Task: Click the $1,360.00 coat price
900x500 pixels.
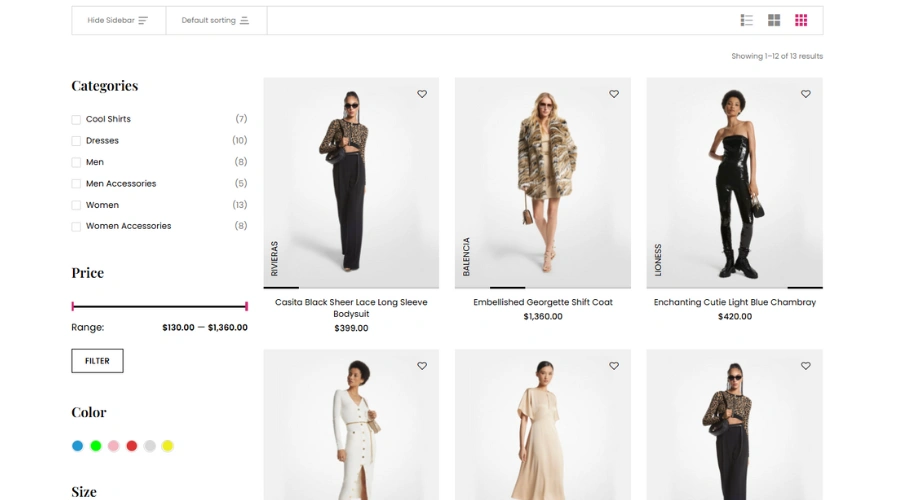Action: (x=543, y=316)
